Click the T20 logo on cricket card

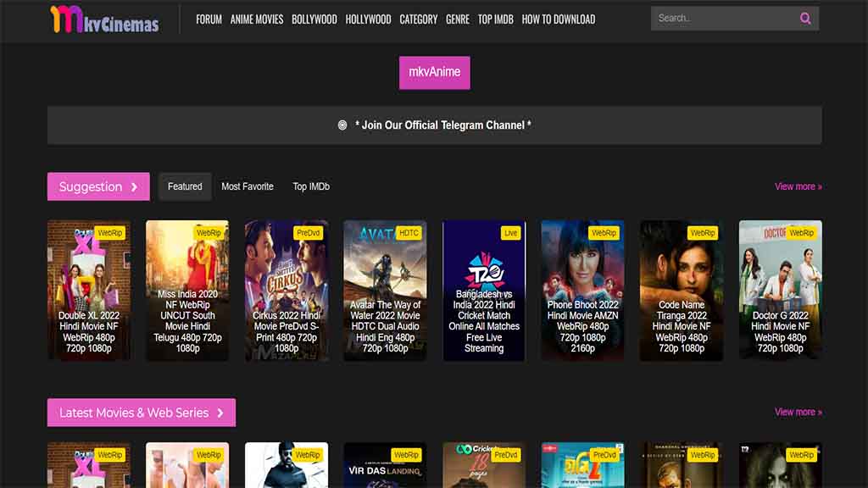point(484,271)
